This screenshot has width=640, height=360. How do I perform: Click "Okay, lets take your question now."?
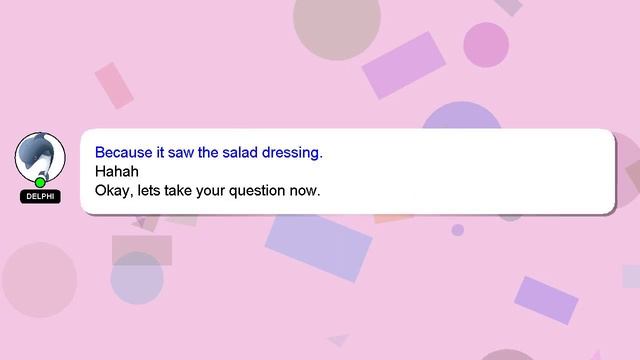point(207,190)
